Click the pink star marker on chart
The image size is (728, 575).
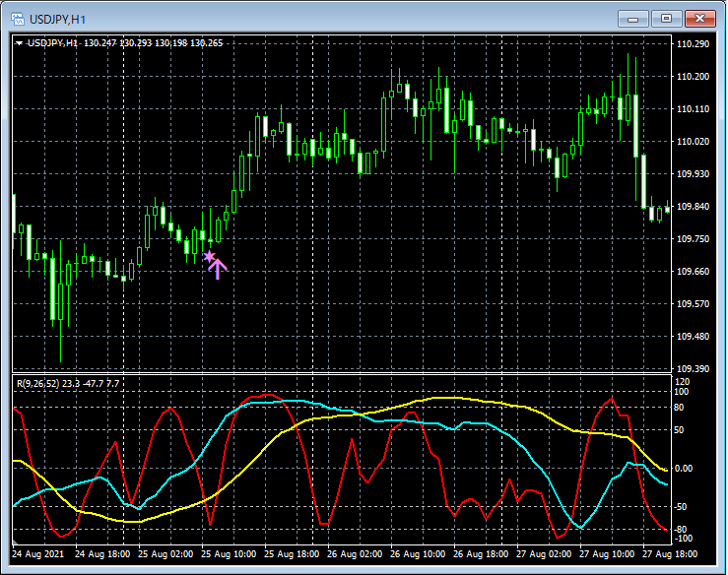pos(209,257)
